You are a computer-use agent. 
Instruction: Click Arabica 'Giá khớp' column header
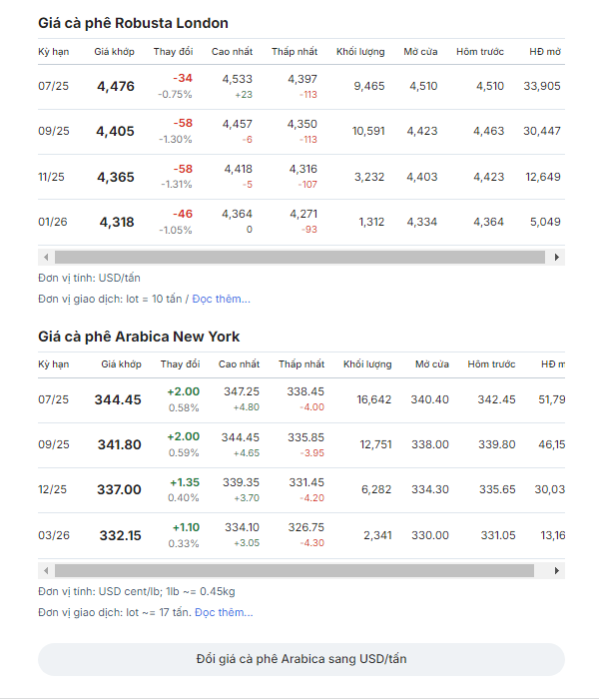(121, 364)
